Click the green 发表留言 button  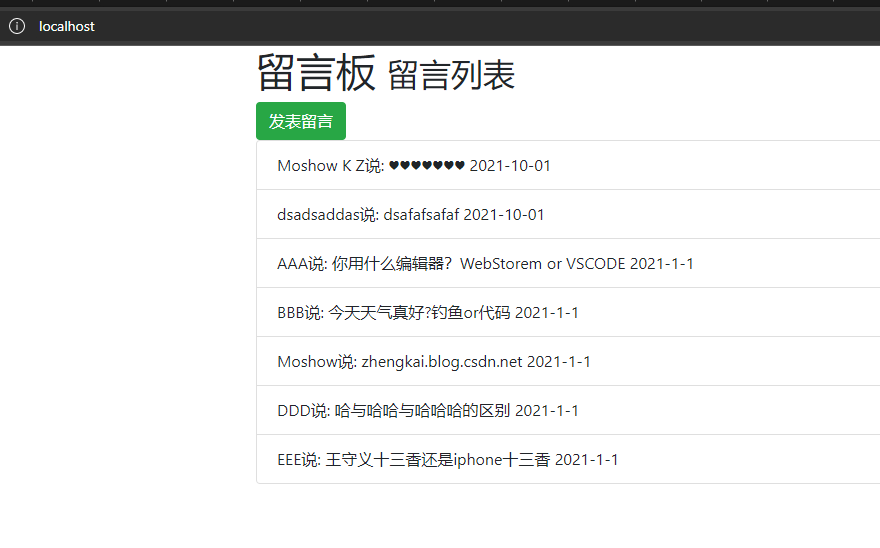[301, 121]
